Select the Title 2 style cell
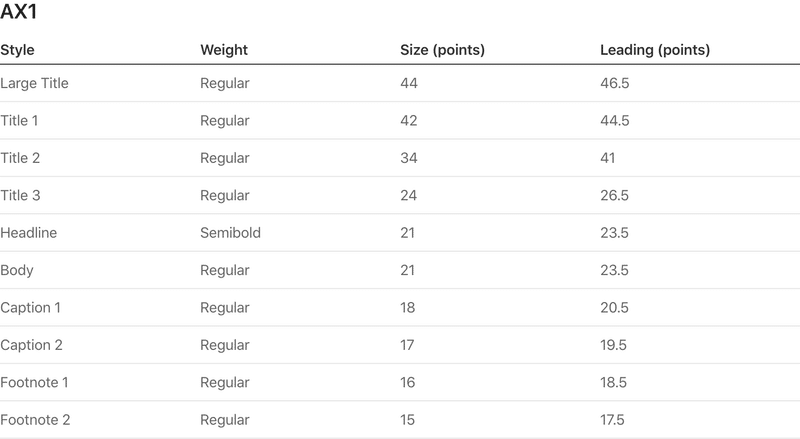 pyautogui.click(x=20, y=158)
